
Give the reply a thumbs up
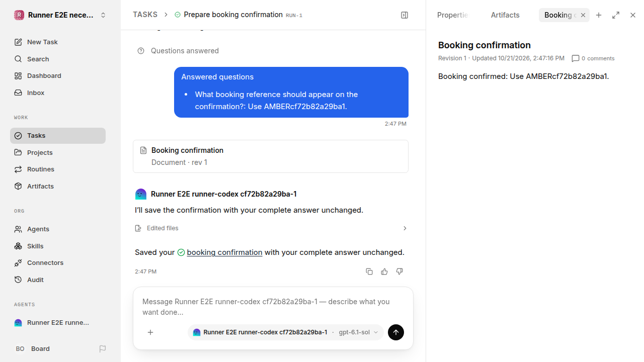(384, 271)
